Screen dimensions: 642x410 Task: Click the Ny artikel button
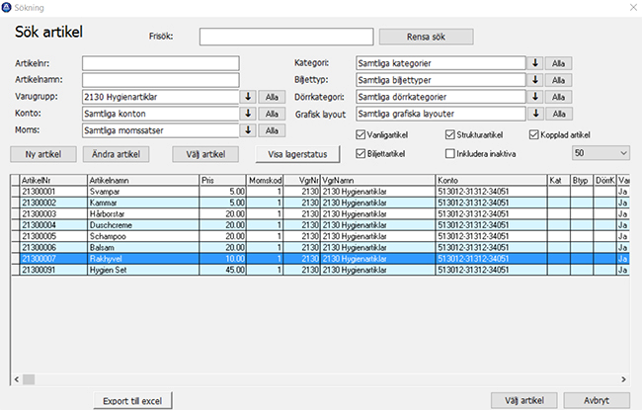43,154
